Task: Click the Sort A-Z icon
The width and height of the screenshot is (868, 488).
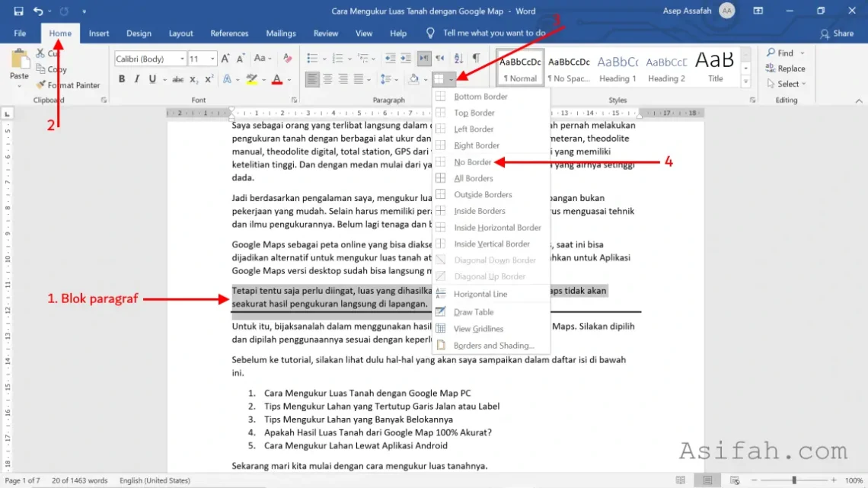Action: click(458, 58)
